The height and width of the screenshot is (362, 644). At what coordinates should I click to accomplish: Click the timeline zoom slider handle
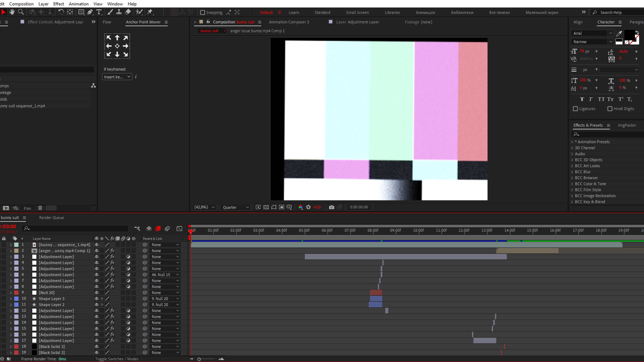[x=199, y=359]
